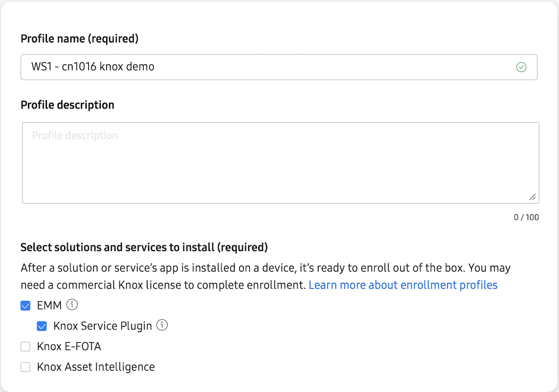Click the Profile description heading label
Image resolution: width=559 pixels, height=392 pixels.
point(67,105)
